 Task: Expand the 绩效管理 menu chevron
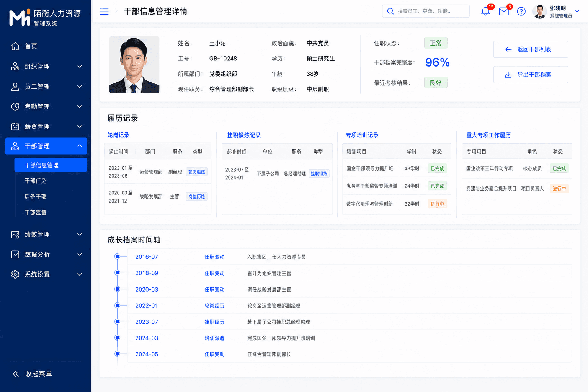click(x=80, y=234)
